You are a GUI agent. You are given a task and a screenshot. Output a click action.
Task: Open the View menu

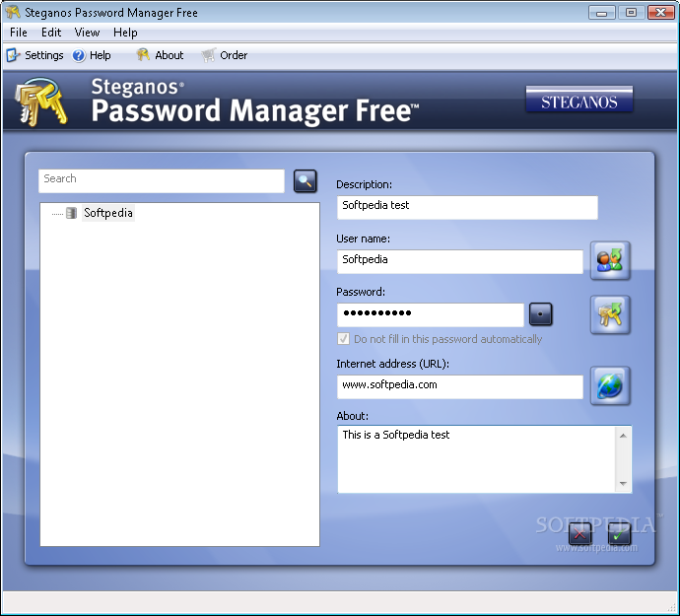pos(87,33)
